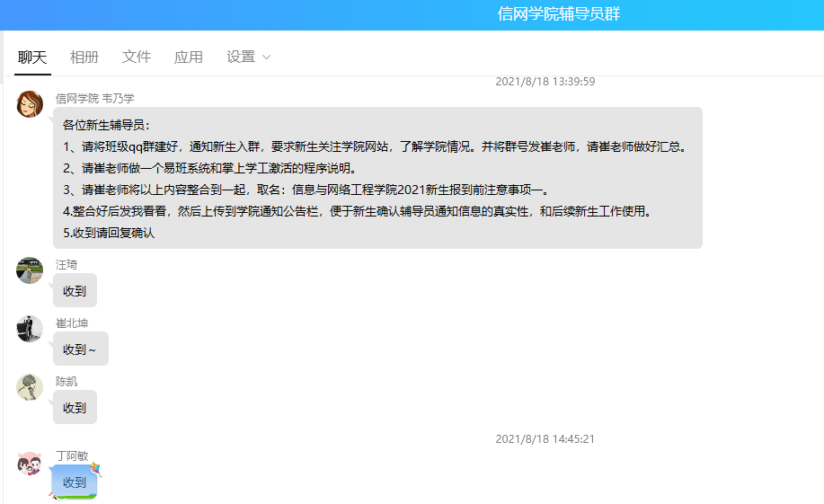Switch to the 聊天 tab
Screen dimensions: 824x504
[x=32, y=57]
